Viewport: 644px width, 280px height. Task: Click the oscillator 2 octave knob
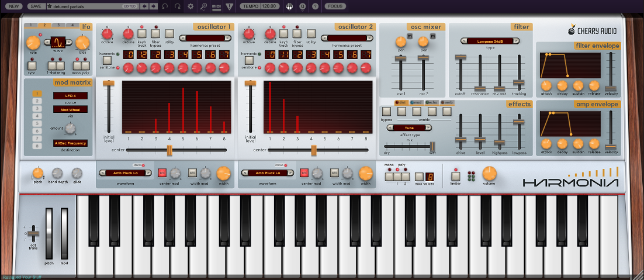[248, 34]
